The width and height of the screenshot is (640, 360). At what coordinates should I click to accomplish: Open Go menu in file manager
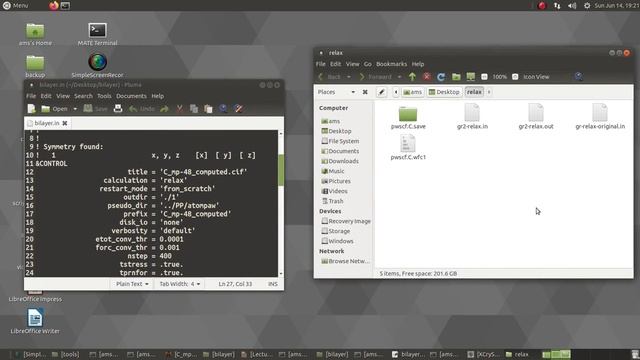click(368, 64)
